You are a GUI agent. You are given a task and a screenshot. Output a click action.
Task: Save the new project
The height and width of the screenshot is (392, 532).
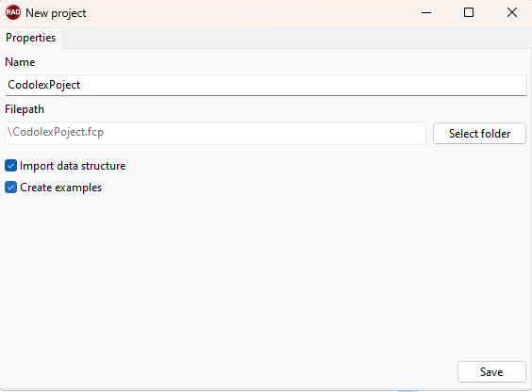click(491, 371)
